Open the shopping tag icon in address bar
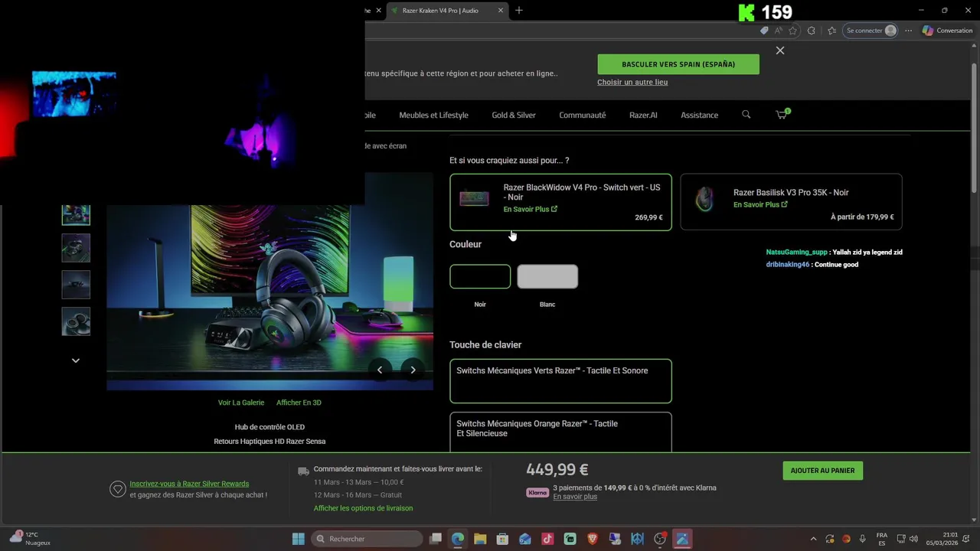The width and height of the screenshot is (980, 551). pos(764,31)
